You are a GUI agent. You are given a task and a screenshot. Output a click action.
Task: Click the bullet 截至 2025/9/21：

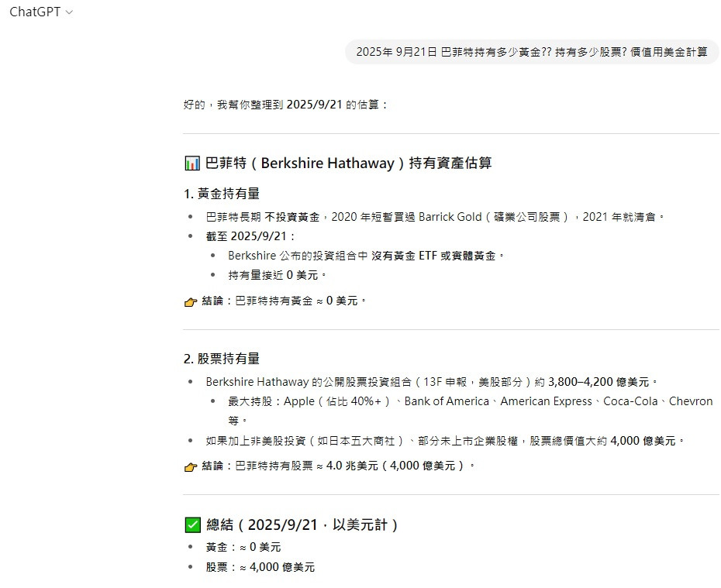click(250, 236)
